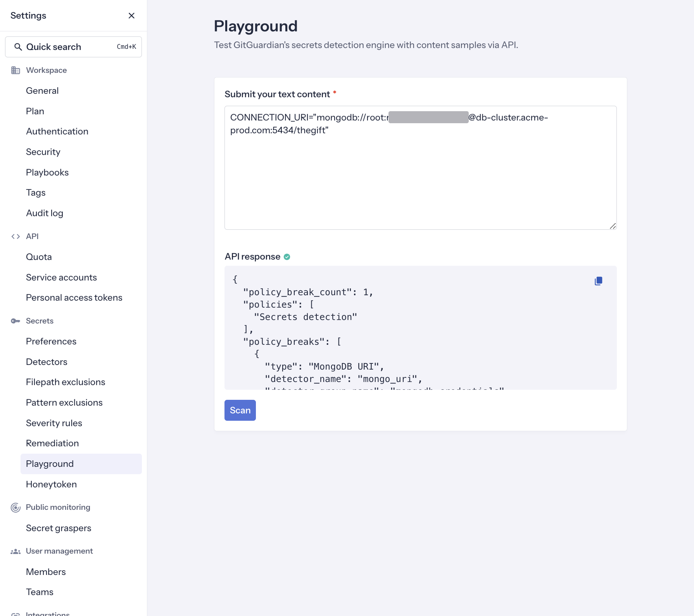
Task: Open Severity rules
Action: pos(54,423)
